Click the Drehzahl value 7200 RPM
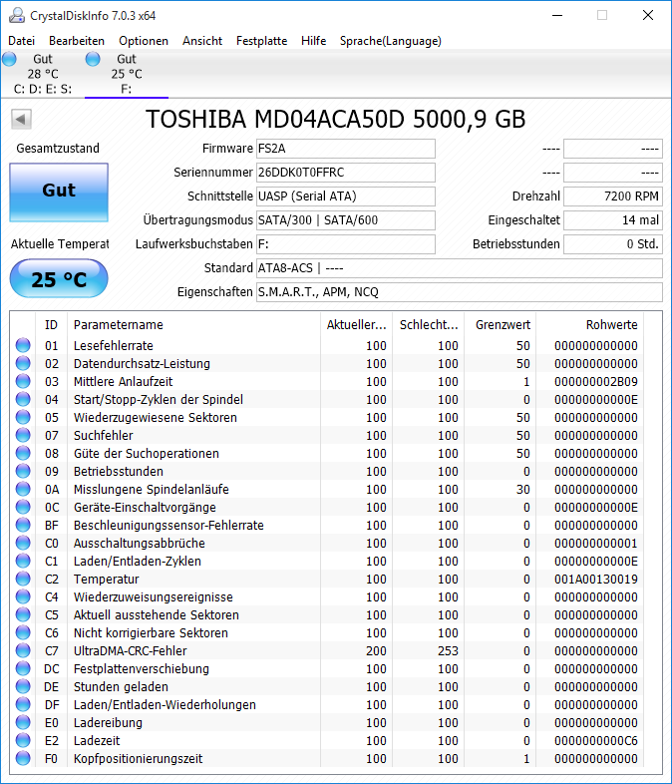The height and width of the screenshot is (784, 672). (x=613, y=196)
